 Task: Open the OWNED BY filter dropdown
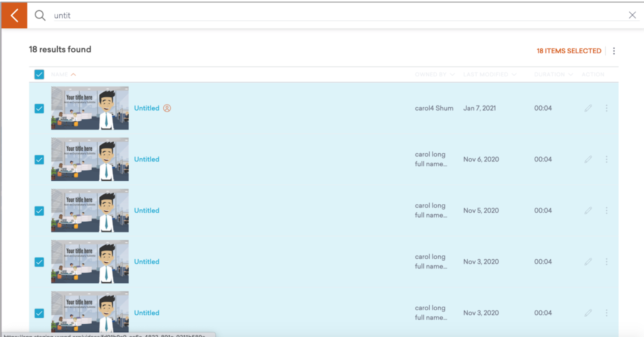pos(453,74)
